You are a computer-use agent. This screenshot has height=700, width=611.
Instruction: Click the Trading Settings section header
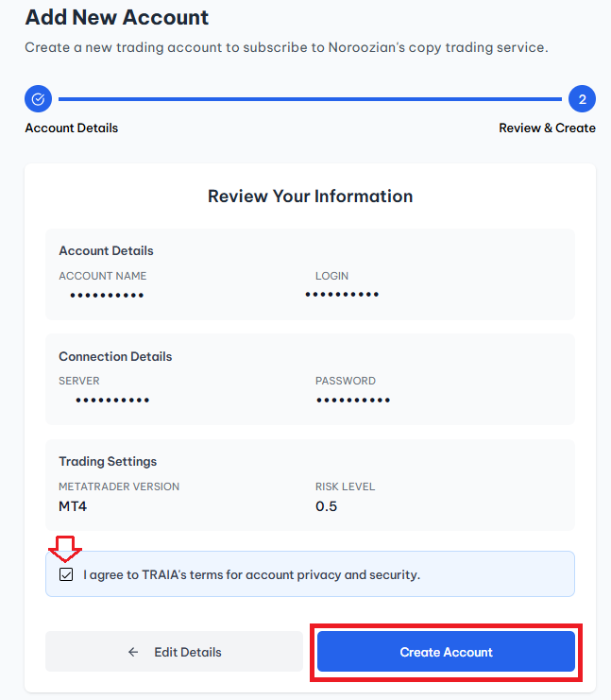click(108, 462)
